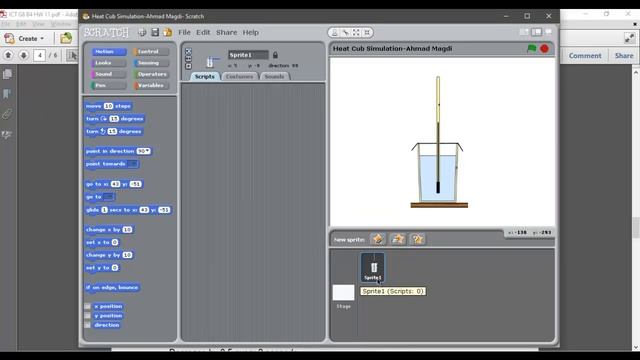Screen dimensions: 640x360
Task: Save project with floppy disk icon
Action: 155,32
